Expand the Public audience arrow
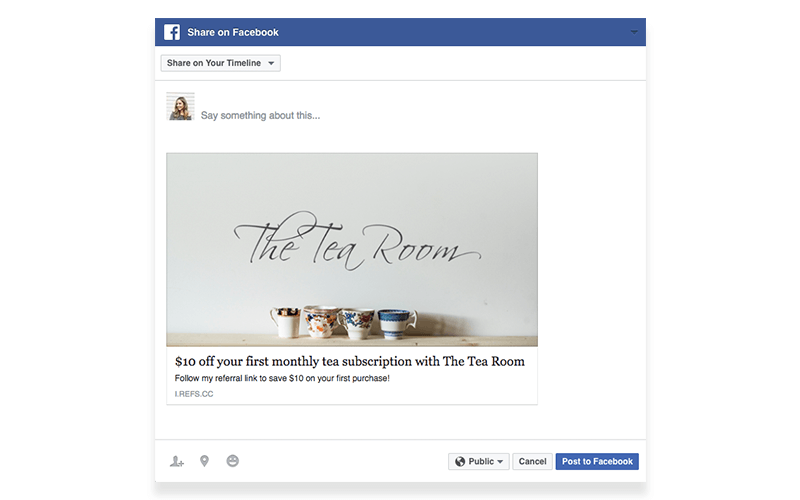 tap(500, 462)
